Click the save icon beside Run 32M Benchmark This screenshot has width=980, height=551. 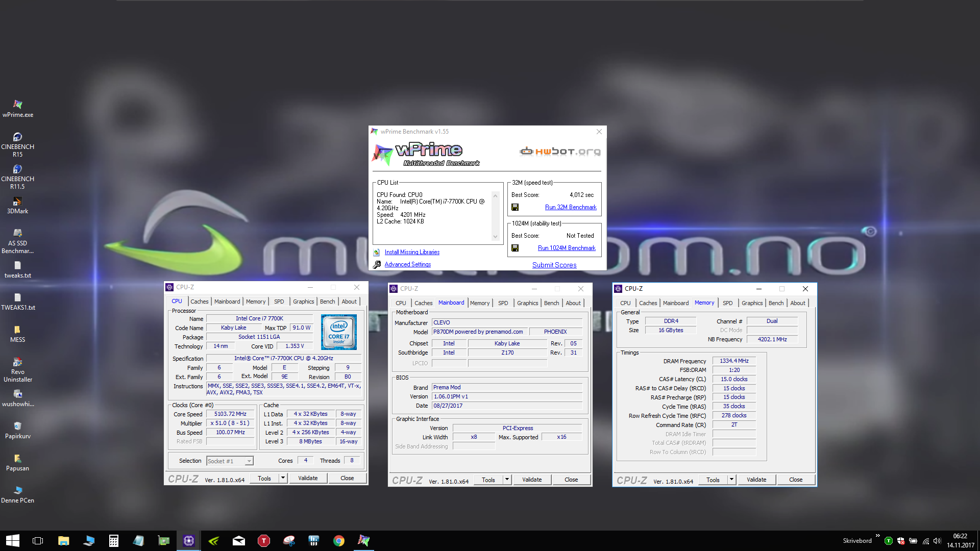tap(515, 207)
